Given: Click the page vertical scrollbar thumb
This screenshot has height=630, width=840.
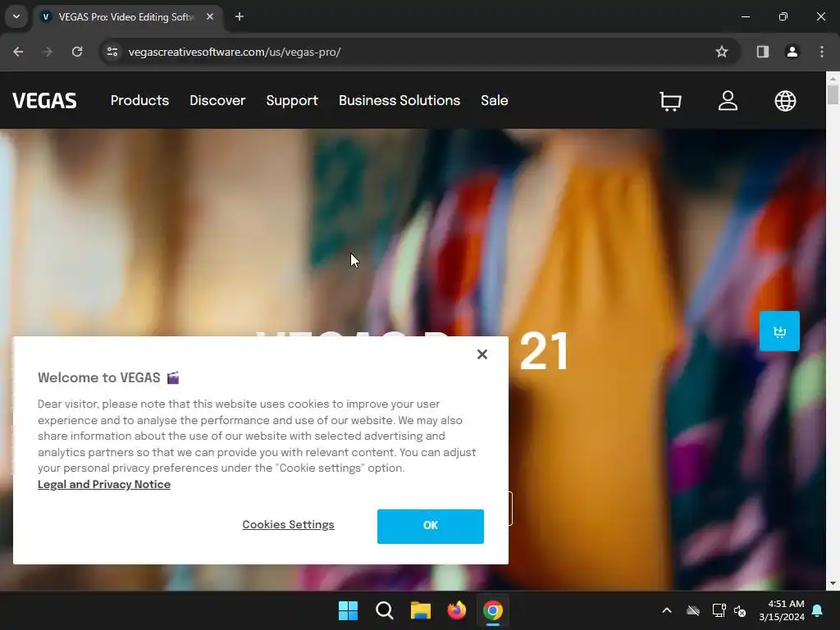Looking at the screenshot, I should pyautogui.click(x=833, y=94).
